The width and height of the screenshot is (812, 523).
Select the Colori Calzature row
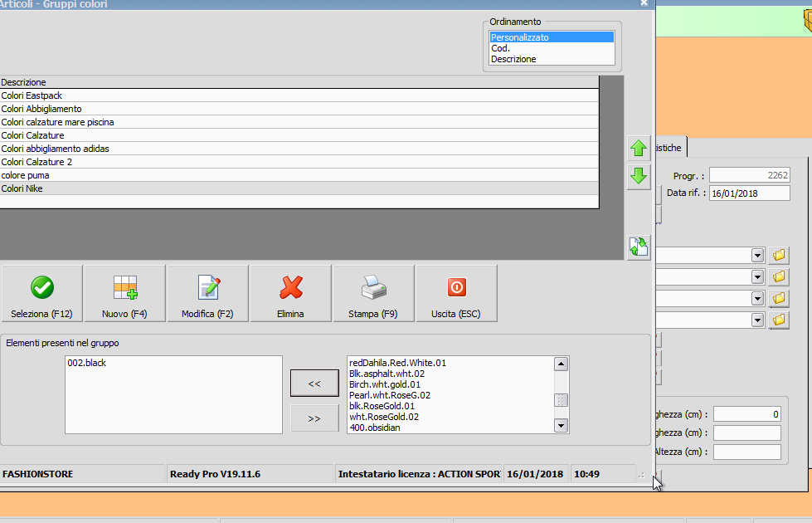coord(299,135)
